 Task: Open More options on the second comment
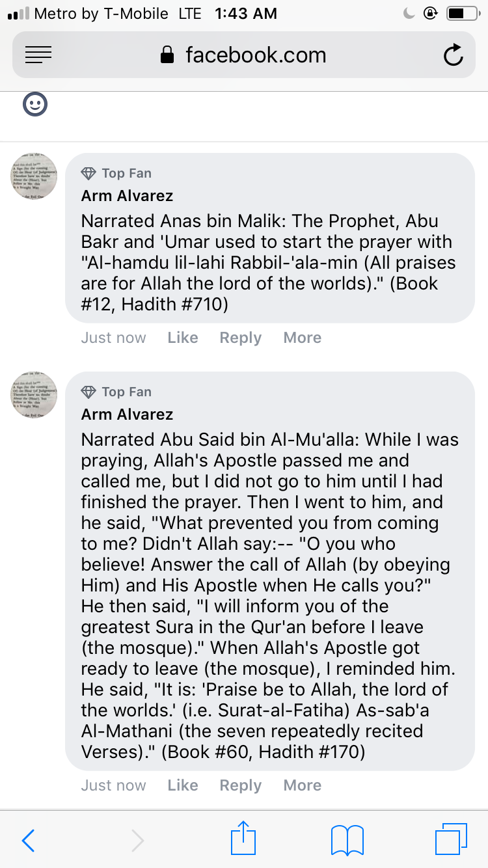coord(302,785)
